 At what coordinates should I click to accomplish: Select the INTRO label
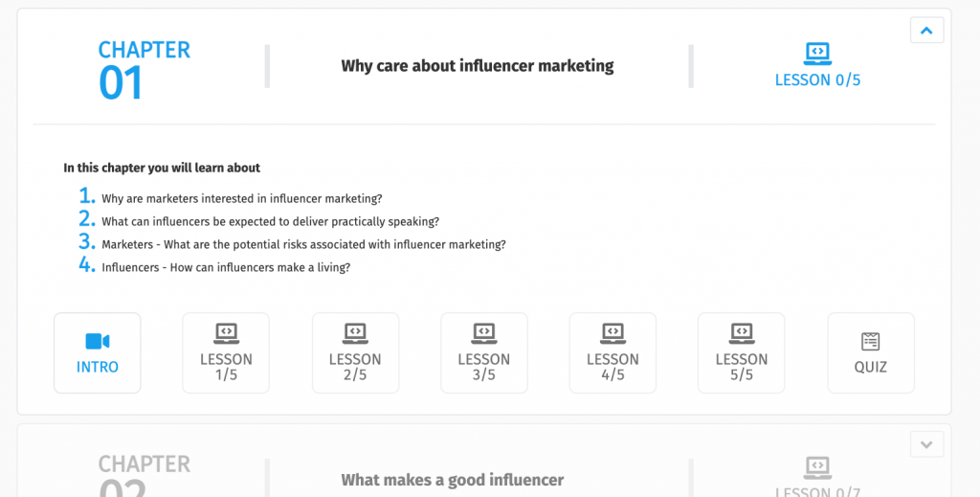pyautogui.click(x=98, y=367)
